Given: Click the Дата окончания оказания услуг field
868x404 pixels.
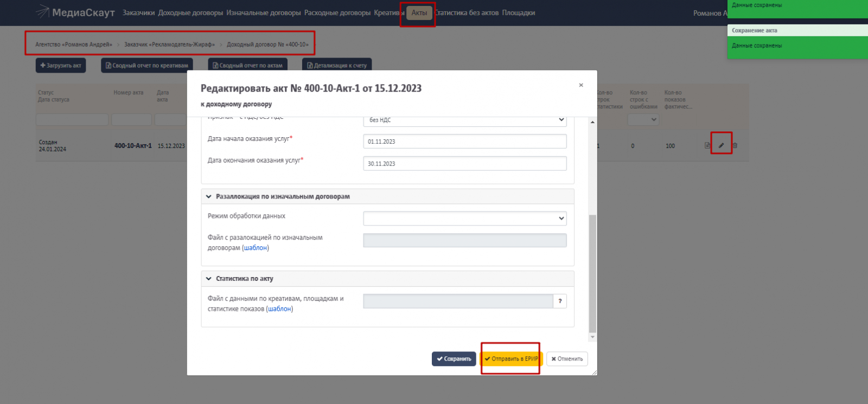Looking at the screenshot, I should pos(465,164).
